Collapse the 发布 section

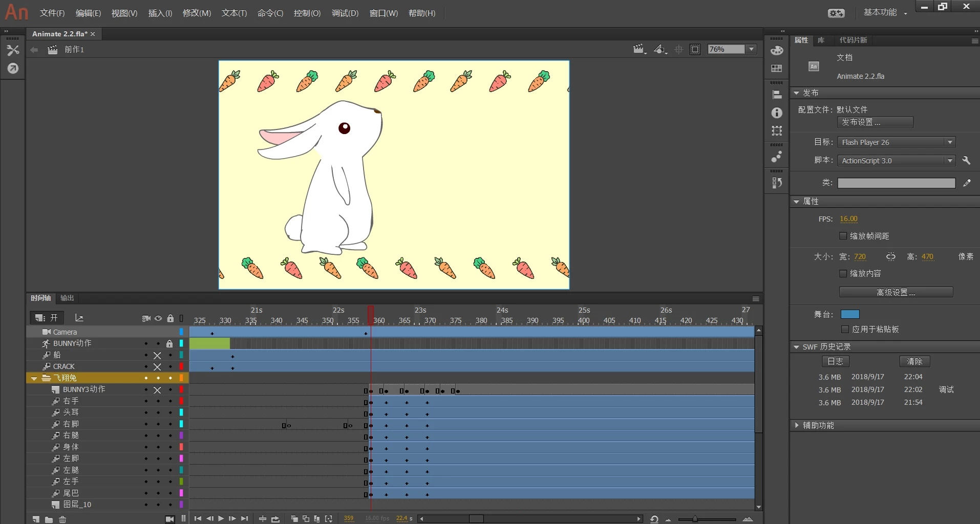click(x=796, y=93)
